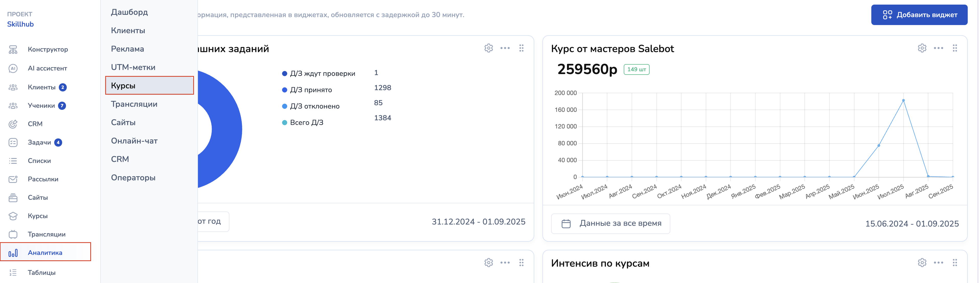Open AI ассистент from sidebar
Viewport: 980px width, 283px height.
coord(13,68)
